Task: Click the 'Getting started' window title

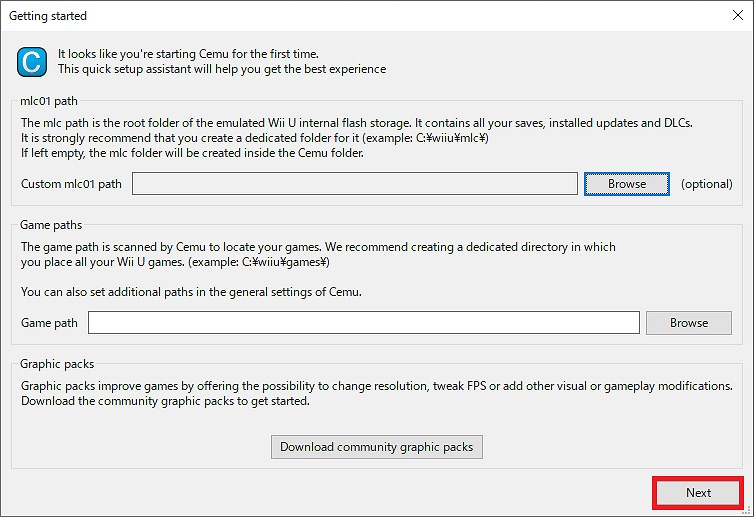Action: pos(48,16)
